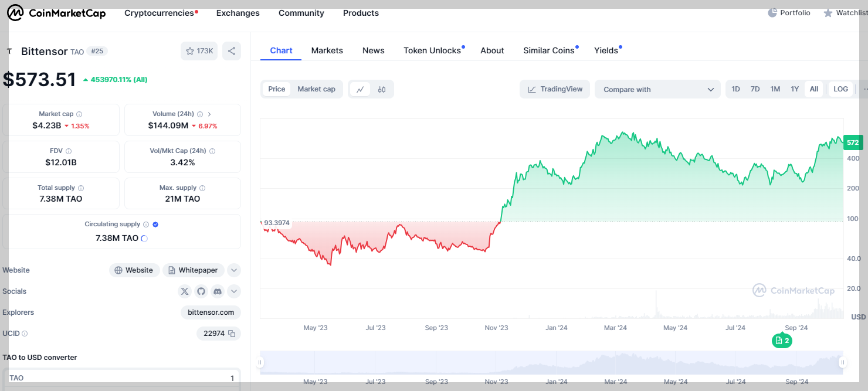The width and height of the screenshot is (868, 391).
Task: Switch to the About tab
Action: coord(492,50)
